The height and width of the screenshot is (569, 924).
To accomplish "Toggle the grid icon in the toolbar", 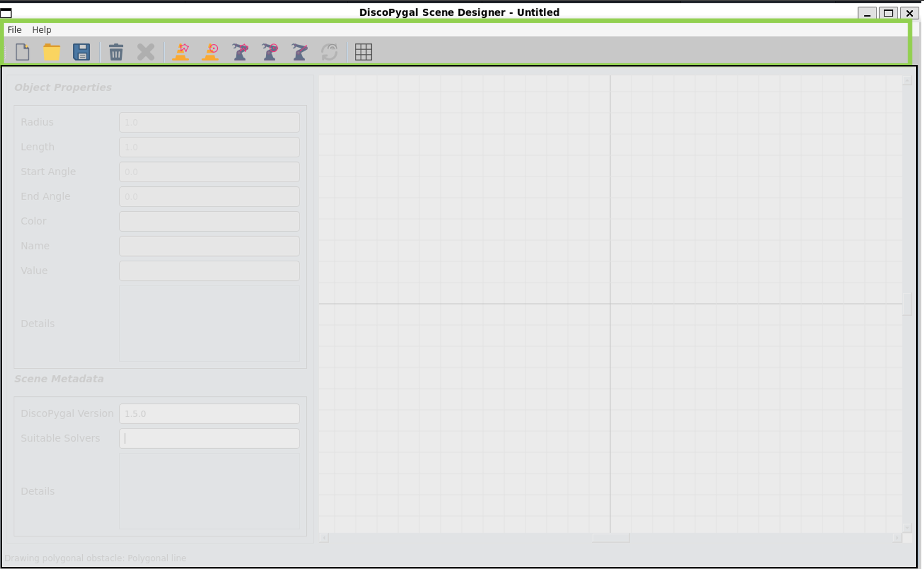I will 363,52.
